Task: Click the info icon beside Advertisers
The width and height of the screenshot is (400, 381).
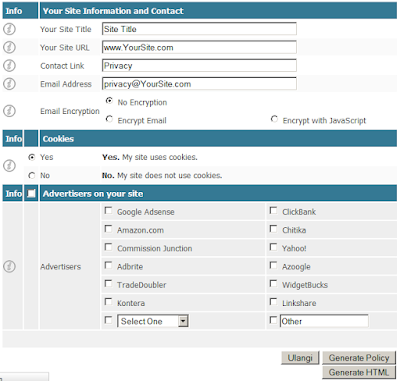Action: 9,266
